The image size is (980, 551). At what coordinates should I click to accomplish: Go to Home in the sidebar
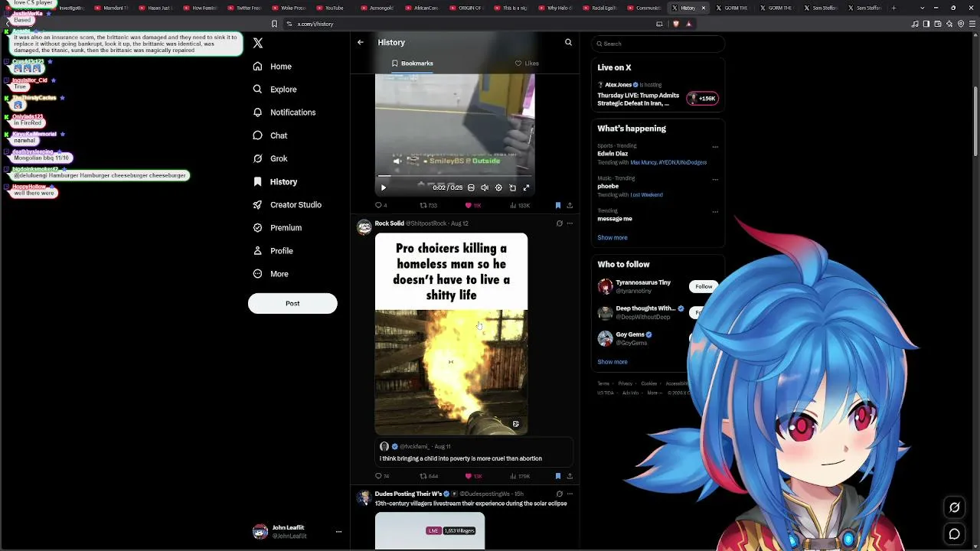[273, 67]
